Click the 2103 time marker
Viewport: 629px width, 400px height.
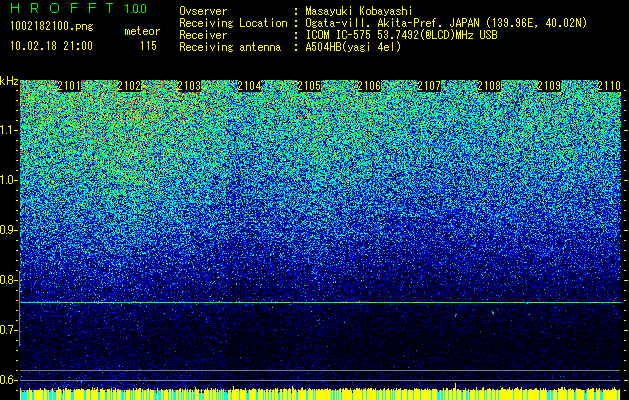(189, 85)
